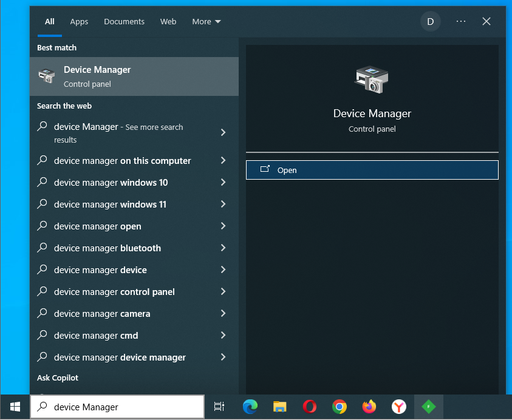
Task: Select 'device manager windows 10' suggestion
Action: tap(134, 183)
